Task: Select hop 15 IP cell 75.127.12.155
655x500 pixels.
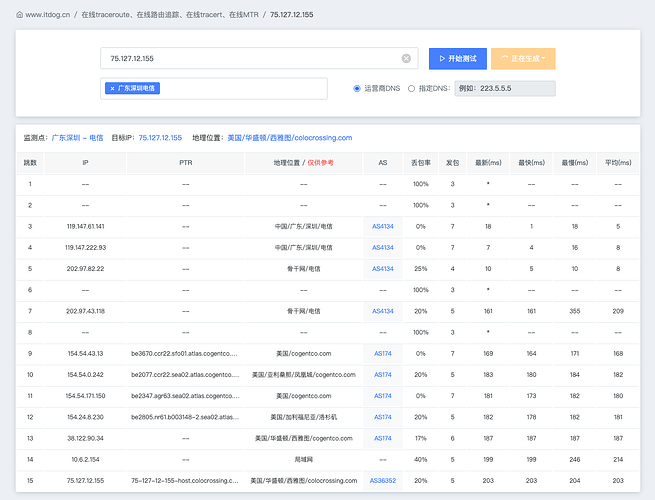Action: 85,481
